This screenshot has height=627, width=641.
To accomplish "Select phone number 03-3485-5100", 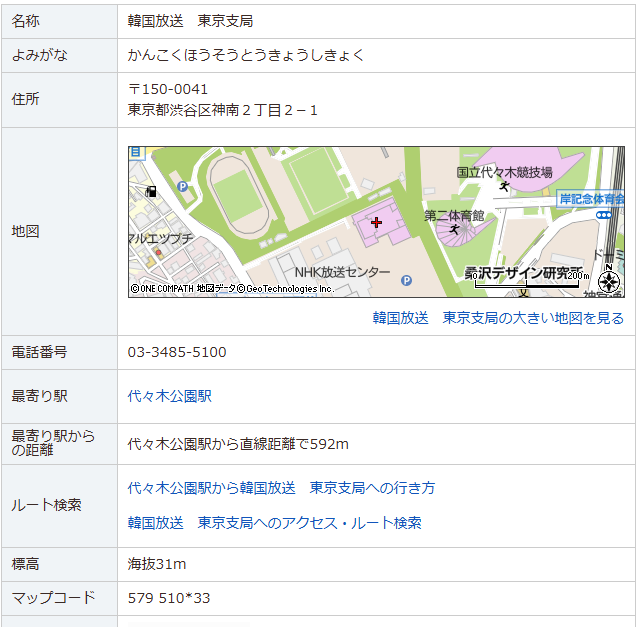I will click(177, 352).
